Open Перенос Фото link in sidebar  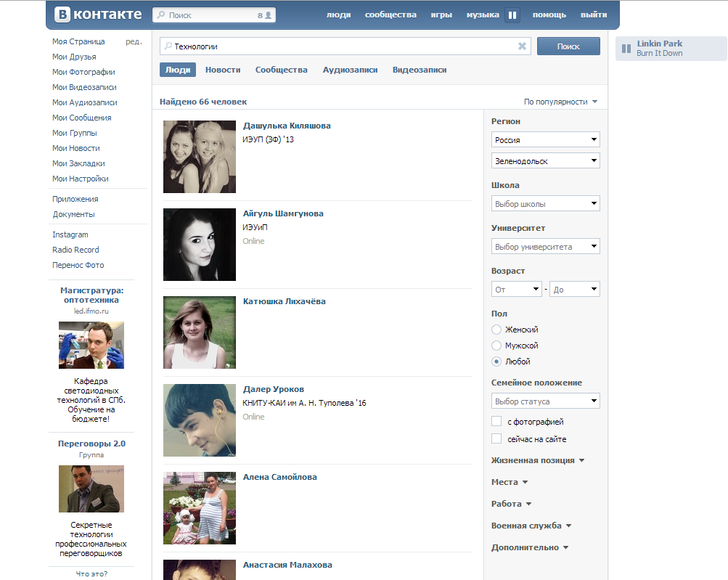78,265
